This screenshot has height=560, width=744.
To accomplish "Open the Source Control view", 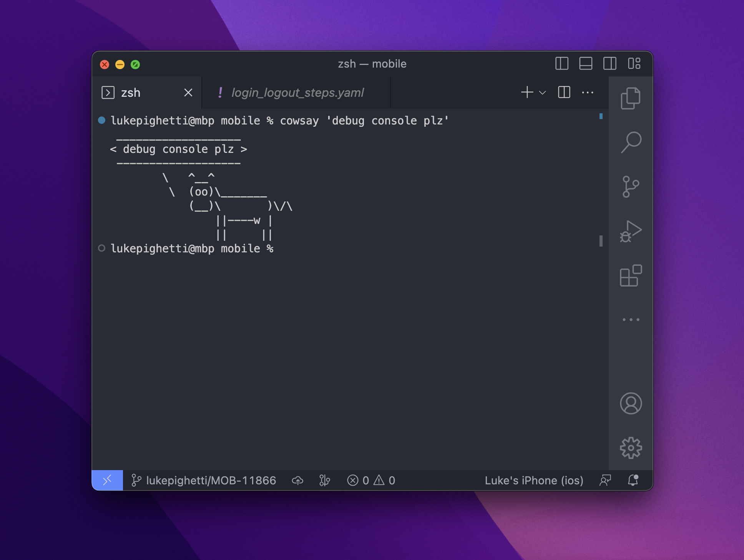I will 631,186.
